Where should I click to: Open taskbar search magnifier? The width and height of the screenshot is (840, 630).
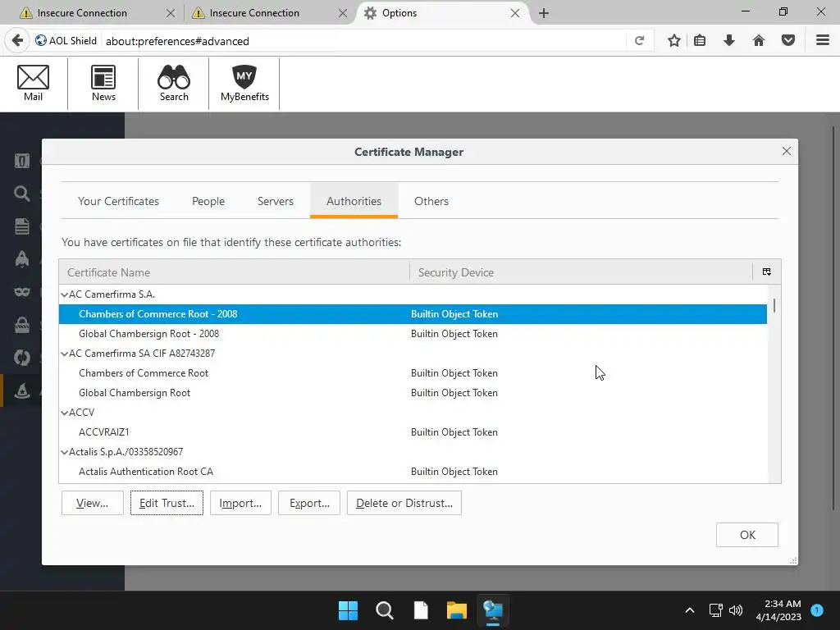pos(385,610)
